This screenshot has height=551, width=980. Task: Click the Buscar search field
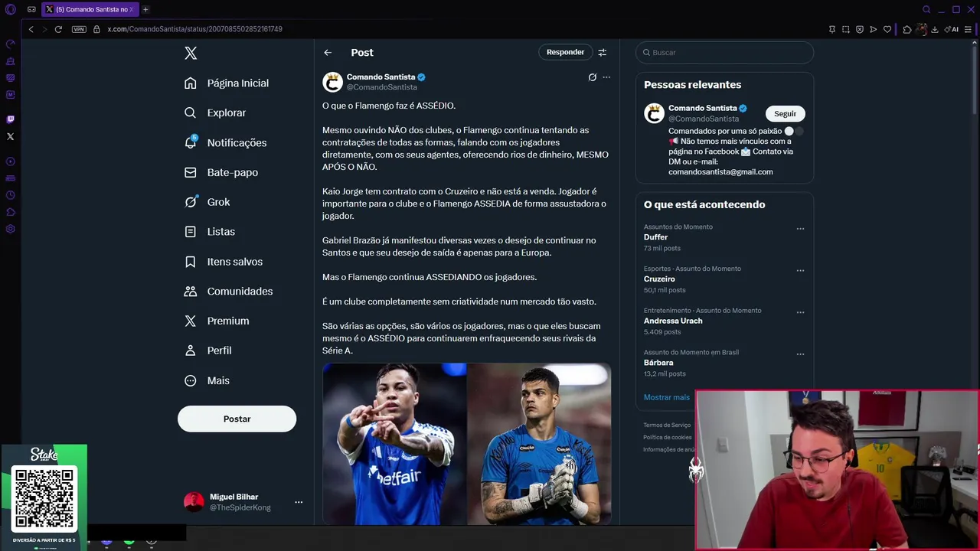(724, 52)
